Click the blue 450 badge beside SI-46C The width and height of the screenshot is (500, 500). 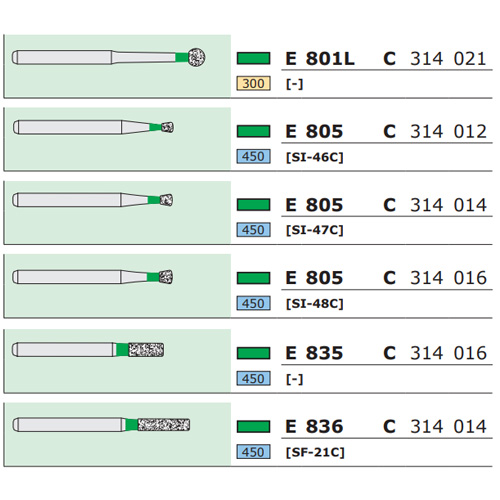(253, 156)
